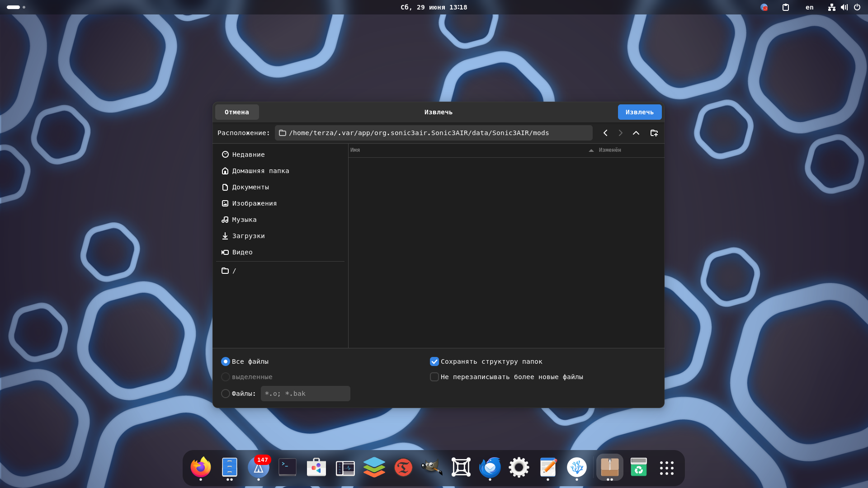Open the clipboard tray icon

tap(786, 7)
